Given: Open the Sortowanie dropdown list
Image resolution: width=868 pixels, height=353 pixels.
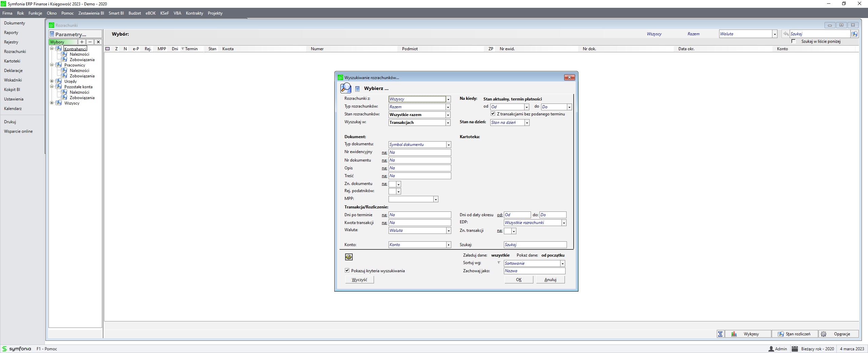Looking at the screenshot, I should pyautogui.click(x=563, y=263).
